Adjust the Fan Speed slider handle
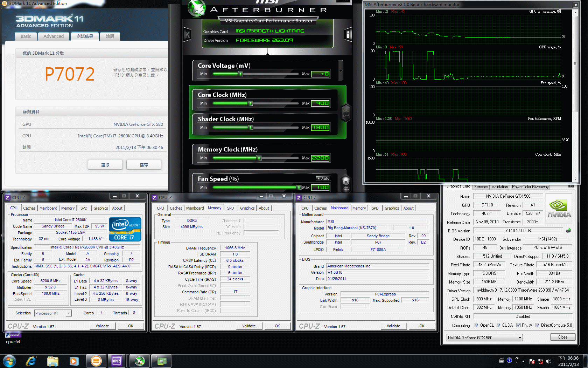The image size is (588, 368). (299, 187)
